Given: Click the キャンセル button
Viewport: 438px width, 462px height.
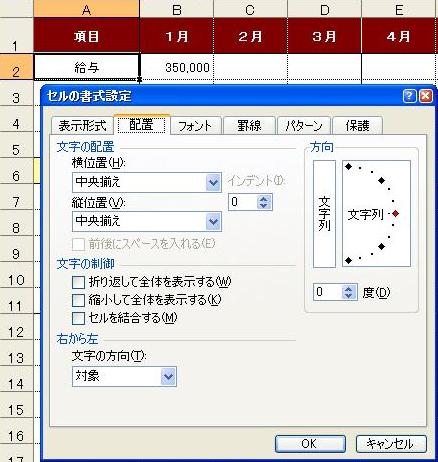Looking at the screenshot, I should pos(391,444).
